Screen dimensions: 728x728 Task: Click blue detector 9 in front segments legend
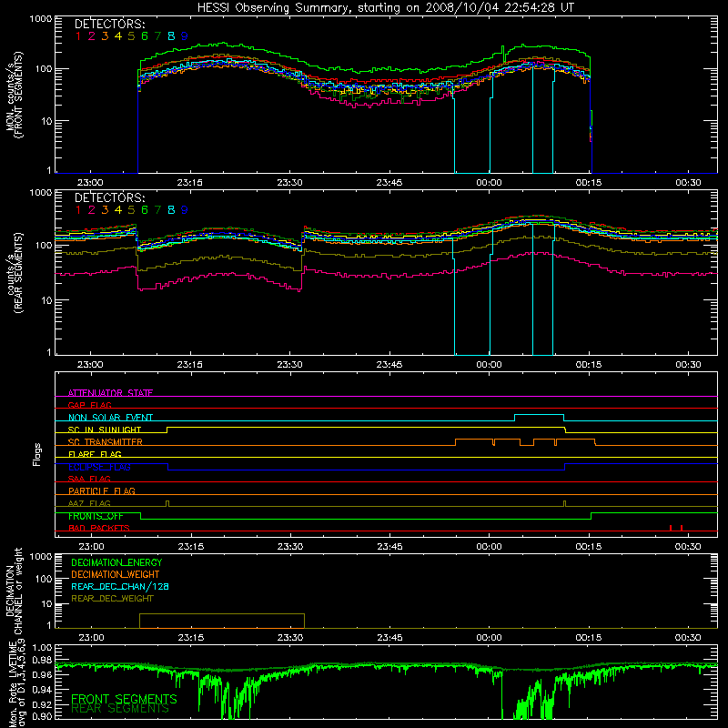coord(185,35)
